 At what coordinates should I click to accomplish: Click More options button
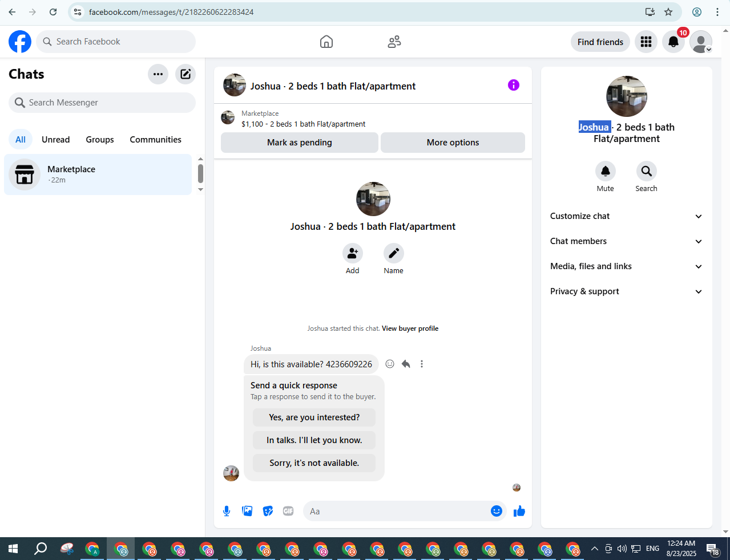(453, 143)
